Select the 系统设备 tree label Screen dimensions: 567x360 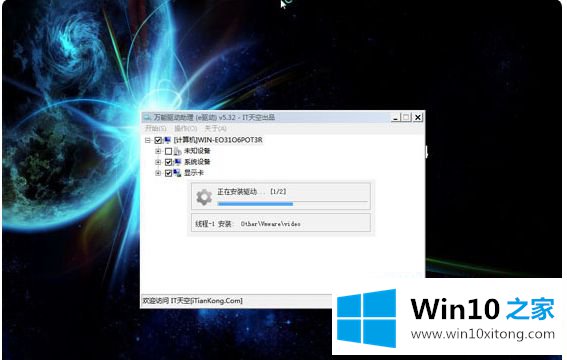(x=197, y=162)
